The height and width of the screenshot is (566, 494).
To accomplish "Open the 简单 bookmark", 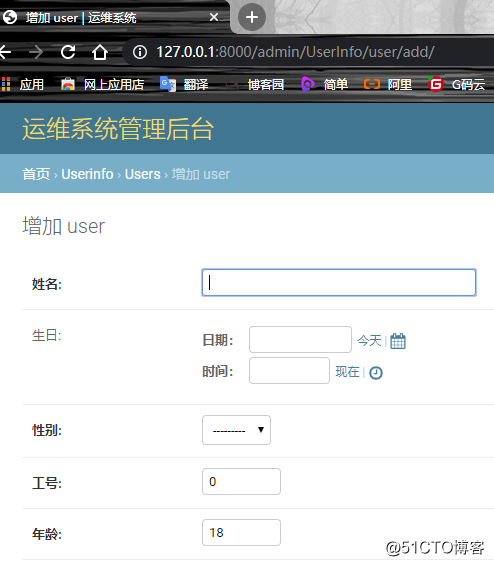I will coord(324,84).
